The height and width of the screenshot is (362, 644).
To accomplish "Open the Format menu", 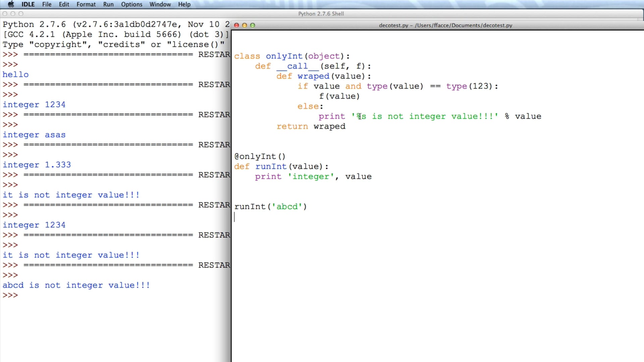I will click(86, 4).
